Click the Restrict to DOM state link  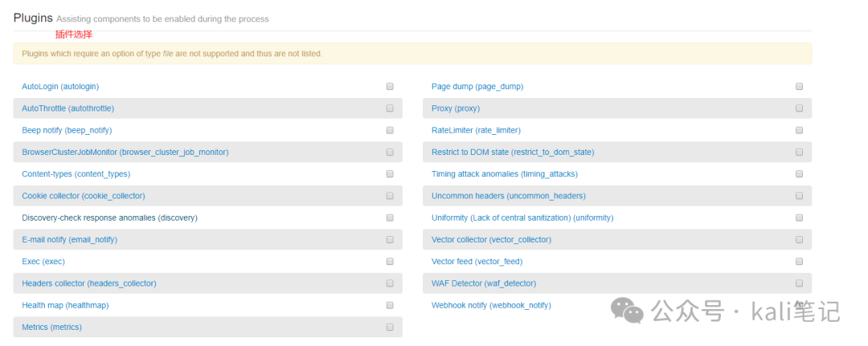click(x=513, y=153)
